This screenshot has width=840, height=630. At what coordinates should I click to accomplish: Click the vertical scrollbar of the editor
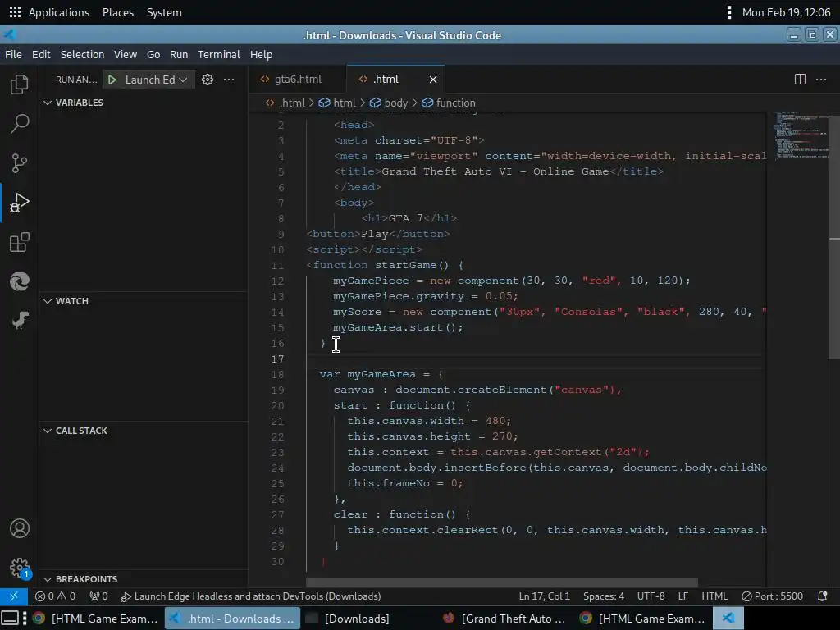coord(834,237)
